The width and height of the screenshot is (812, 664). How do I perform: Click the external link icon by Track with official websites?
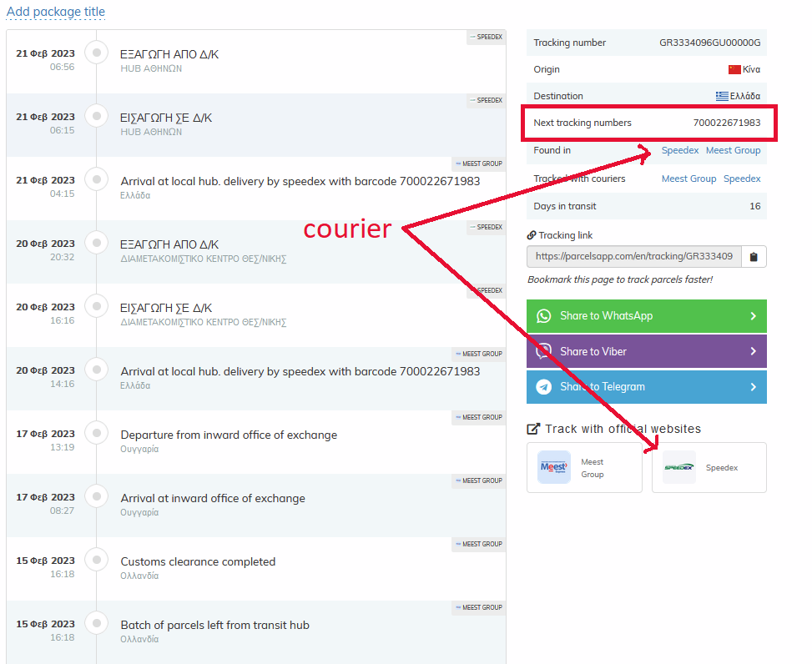tap(533, 429)
